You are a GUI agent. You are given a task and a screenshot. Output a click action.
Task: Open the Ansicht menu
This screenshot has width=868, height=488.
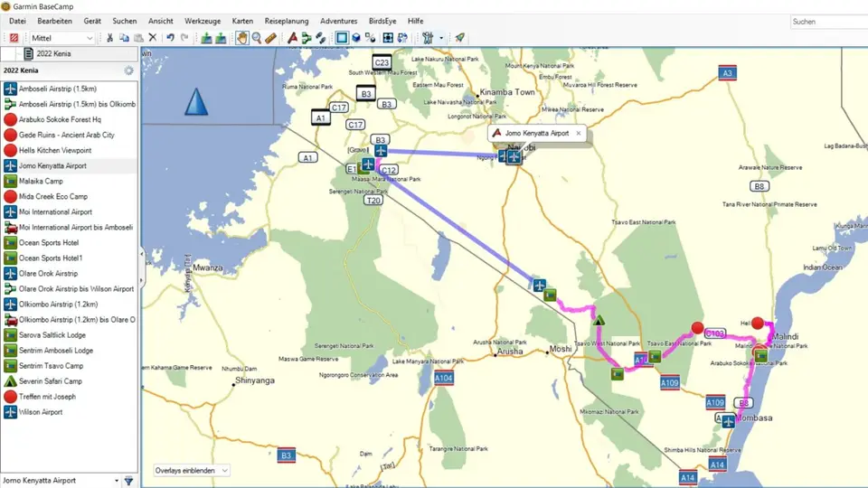click(x=161, y=21)
